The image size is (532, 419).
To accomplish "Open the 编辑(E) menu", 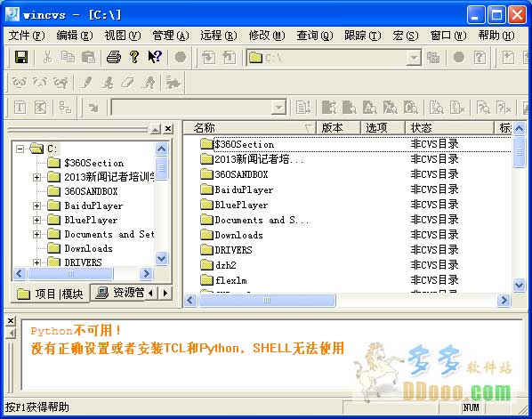I will 75,36.
